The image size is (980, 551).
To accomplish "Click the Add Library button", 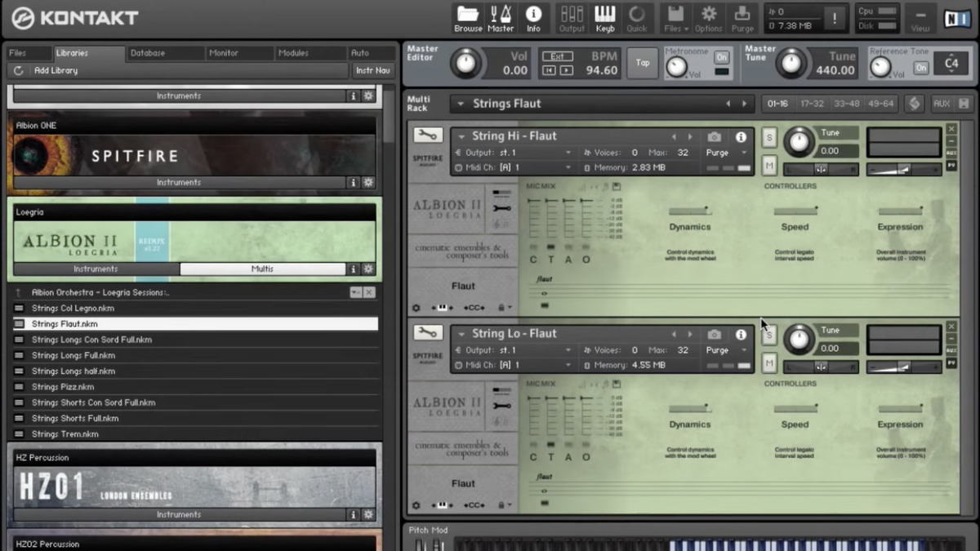I will pyautogui.click(x=56, y=71).
